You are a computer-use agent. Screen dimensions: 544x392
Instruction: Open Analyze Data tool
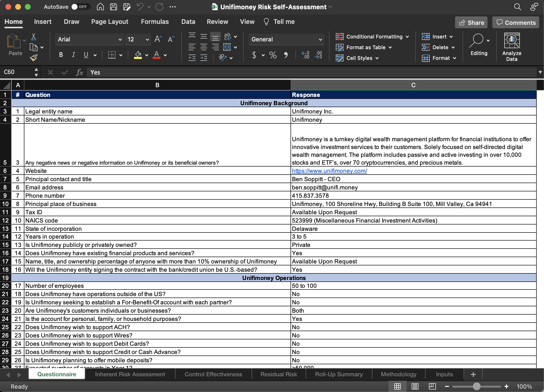pyautogui.click(x=512, y=47)
